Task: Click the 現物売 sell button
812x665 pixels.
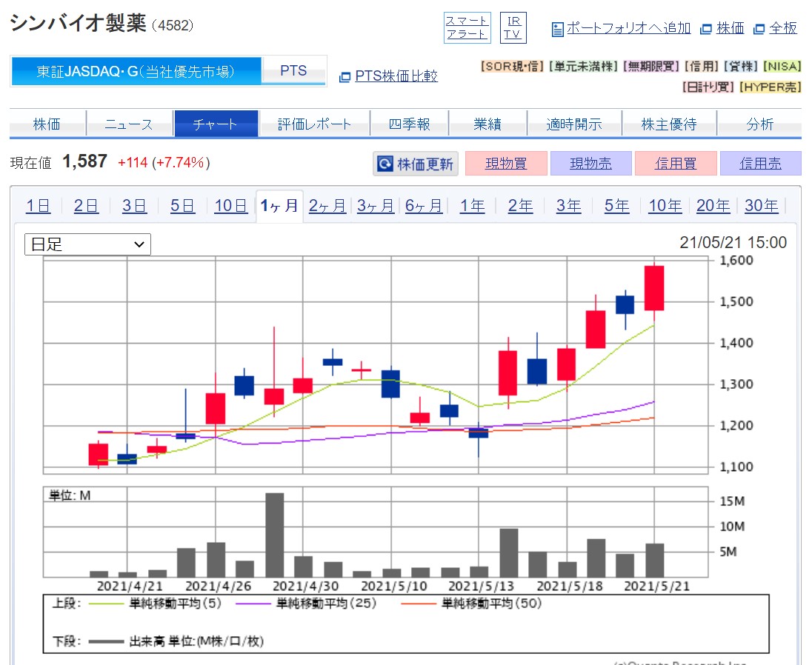Action: click(590, 164)
